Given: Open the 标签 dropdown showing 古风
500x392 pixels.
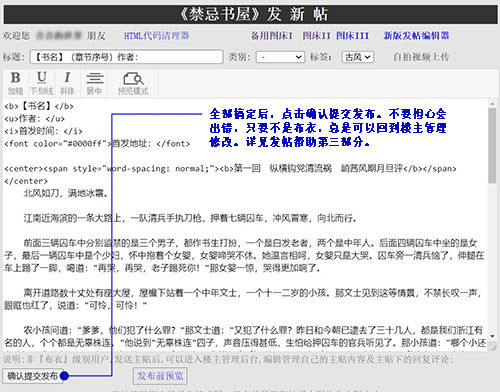Looking at the screenshot, I should tap(358, 57).
